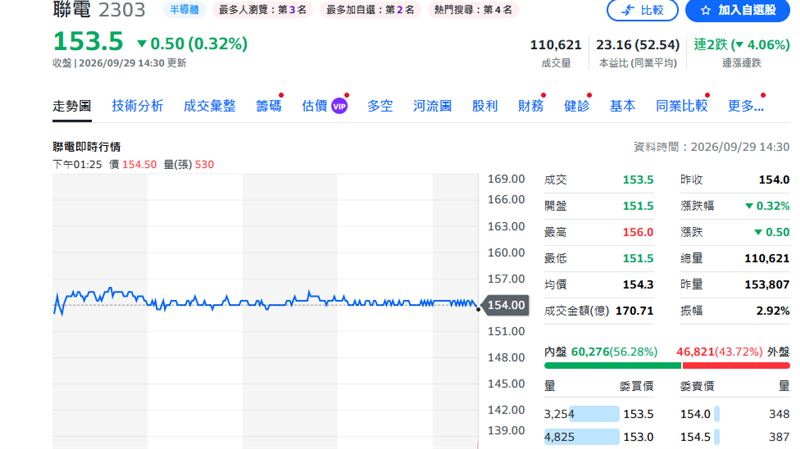Click the 0.50 (0.32%) change value
800x449 pixels.
(x=192, y=44)
